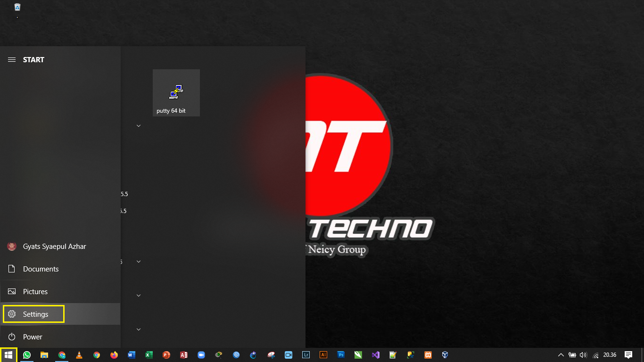Click the battery status tray icon
Screen dimensions: 644x362
click(572, 355)
